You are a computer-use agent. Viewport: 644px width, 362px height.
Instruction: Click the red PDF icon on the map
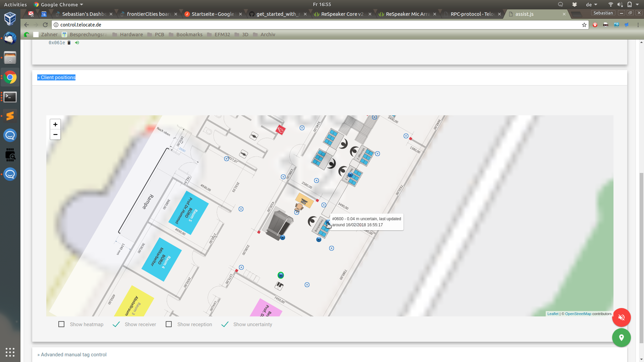point(280,130)
